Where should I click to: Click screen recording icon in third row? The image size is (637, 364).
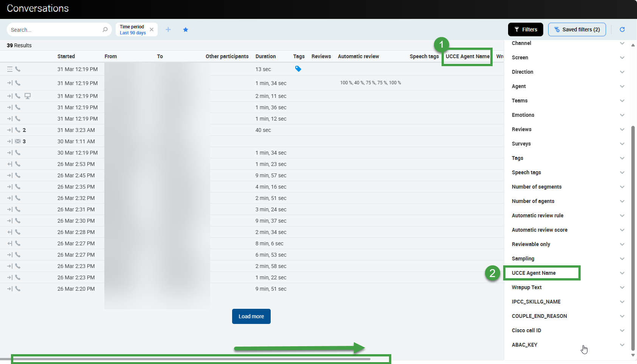click(28, 96)
